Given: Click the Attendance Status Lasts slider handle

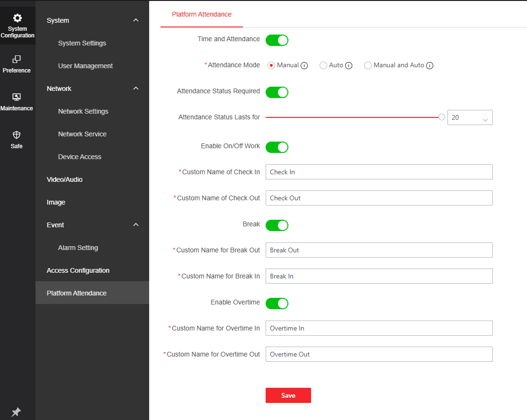Looking at the screenshot, I should (x=442, y=117).
